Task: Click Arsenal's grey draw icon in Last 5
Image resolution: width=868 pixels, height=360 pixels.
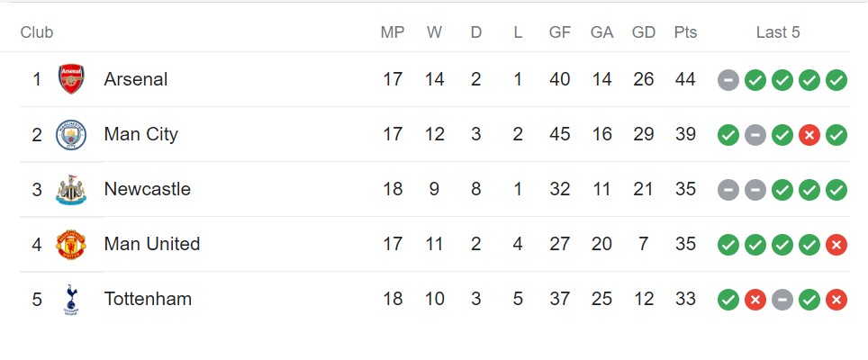Action: [728, 80]
